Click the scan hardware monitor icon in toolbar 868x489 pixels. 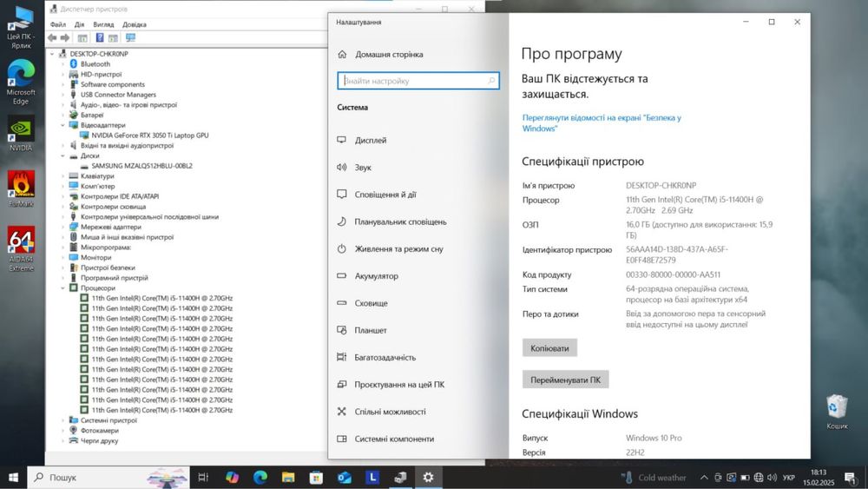pos(131,37)
